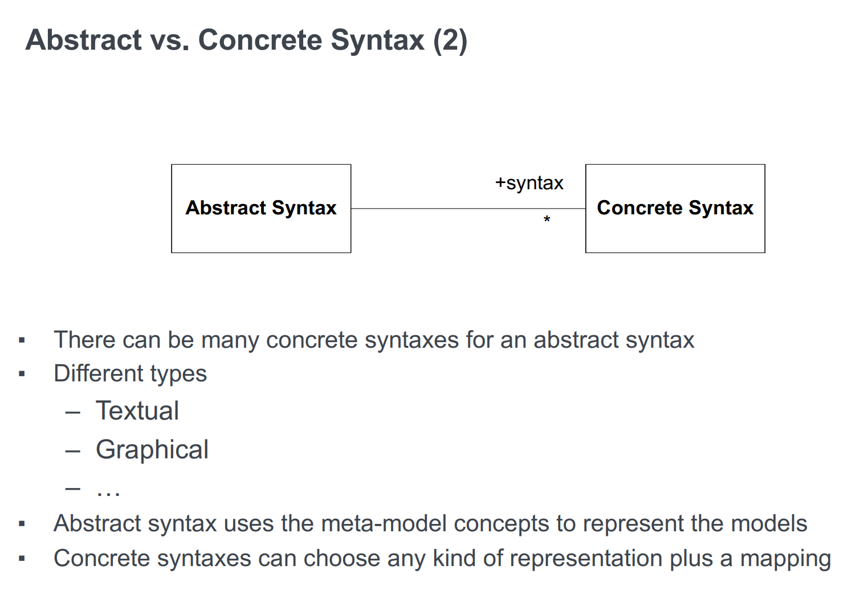Click the square bullet before "Different types"
This screenshot has height=598, width=868.
coord(22,375)
